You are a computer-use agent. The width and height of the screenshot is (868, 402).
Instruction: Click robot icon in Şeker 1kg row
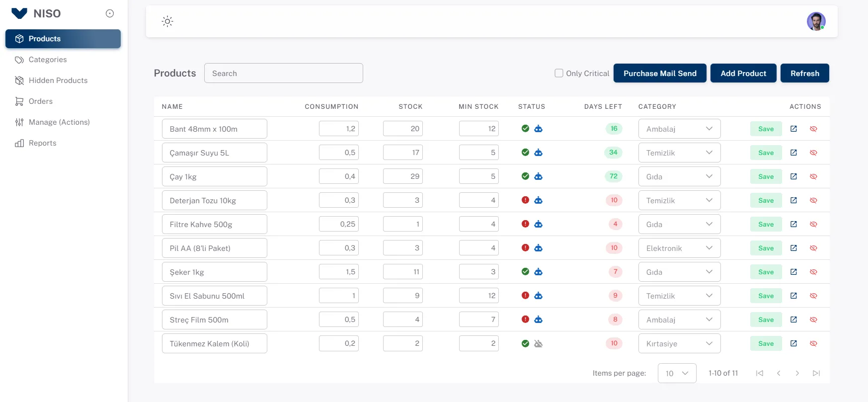coord(538,272)
